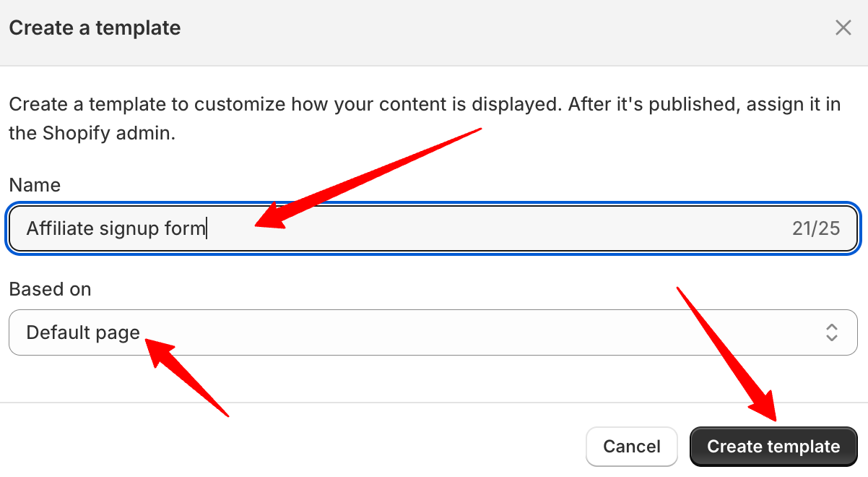Close the Create a template dialog
Viewport: 868px width, 477px height.
(843, 28)
